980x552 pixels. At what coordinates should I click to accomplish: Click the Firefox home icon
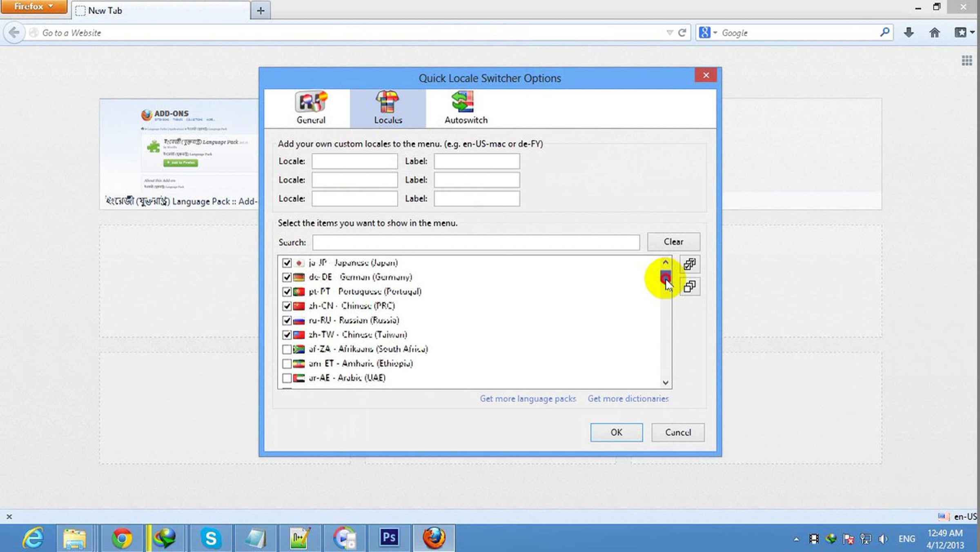click(x=935, y=33)
